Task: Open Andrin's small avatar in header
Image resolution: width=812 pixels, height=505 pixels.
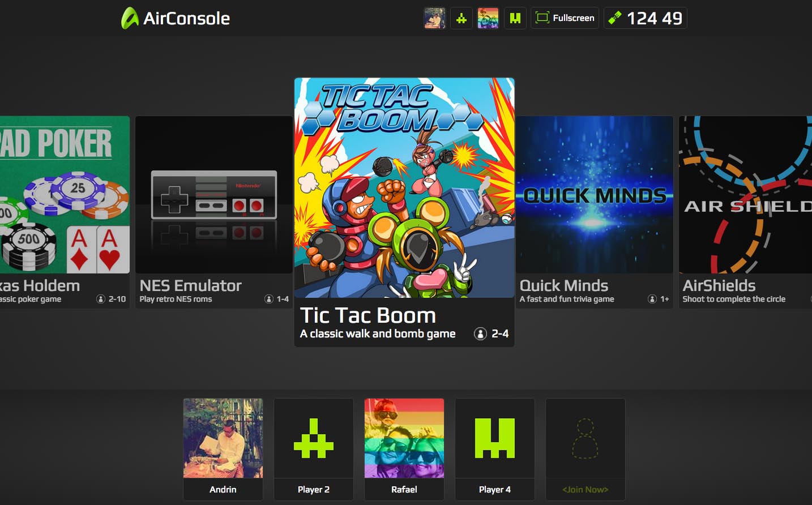Action: point(435,18)
